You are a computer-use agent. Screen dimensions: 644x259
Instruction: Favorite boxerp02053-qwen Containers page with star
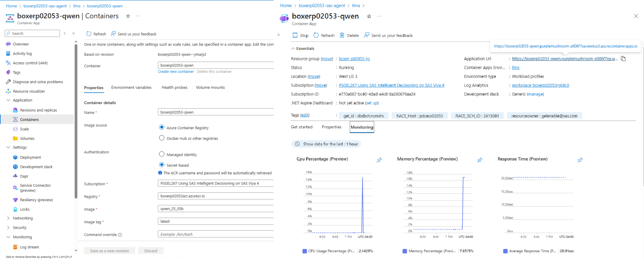click(x=128, y=16)
